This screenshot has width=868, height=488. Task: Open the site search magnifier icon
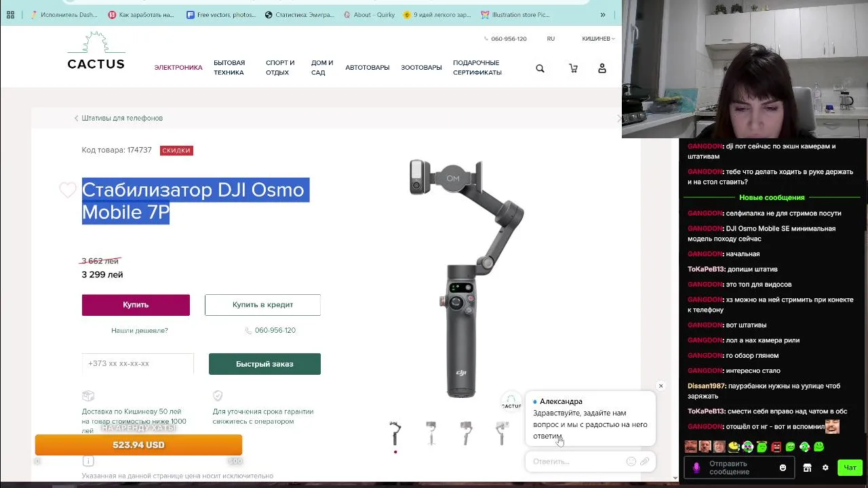point(540,68)
